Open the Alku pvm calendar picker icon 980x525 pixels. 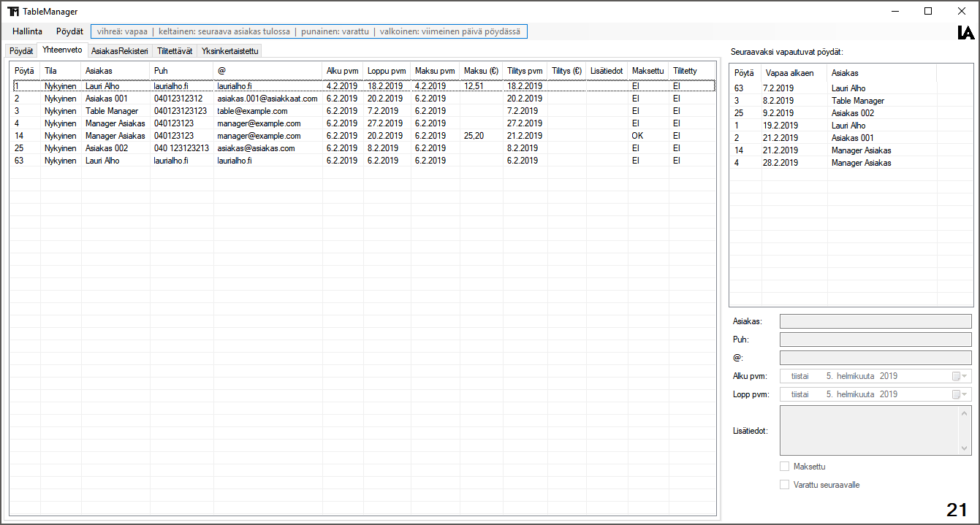(957, 375)
